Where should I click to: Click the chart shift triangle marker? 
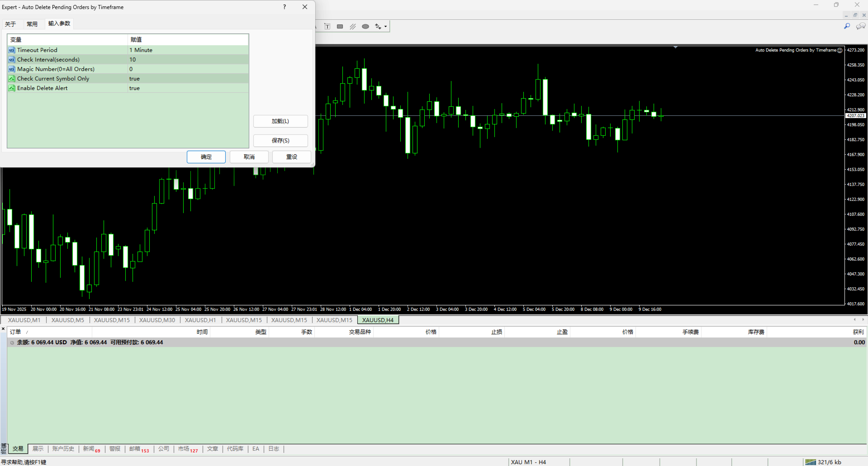pos(675,47)
